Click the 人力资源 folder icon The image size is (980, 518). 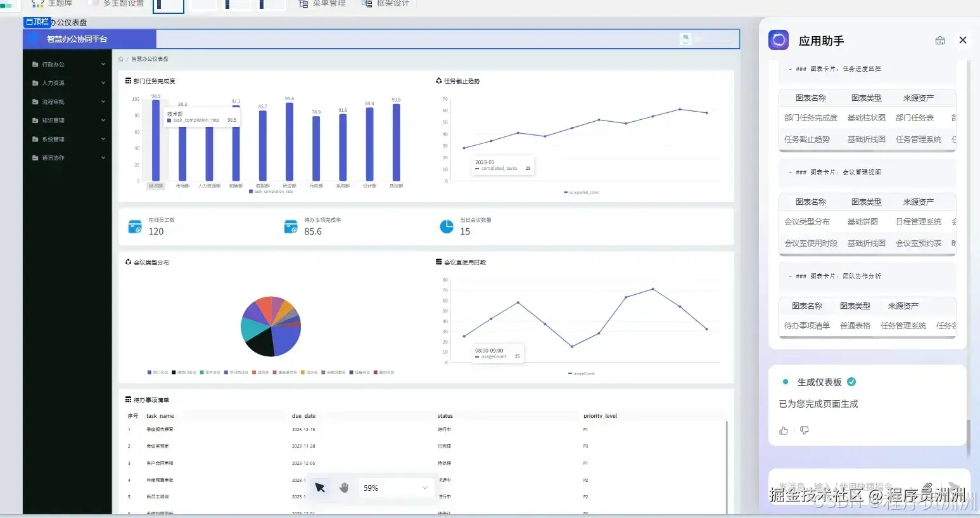tap(35, 83)
